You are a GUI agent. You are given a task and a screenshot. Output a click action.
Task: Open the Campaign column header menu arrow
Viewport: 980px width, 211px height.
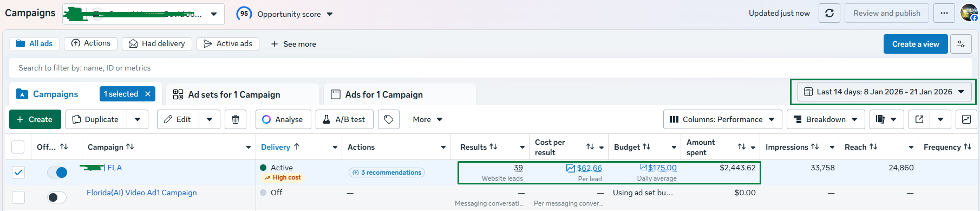(x=249, y=147)
